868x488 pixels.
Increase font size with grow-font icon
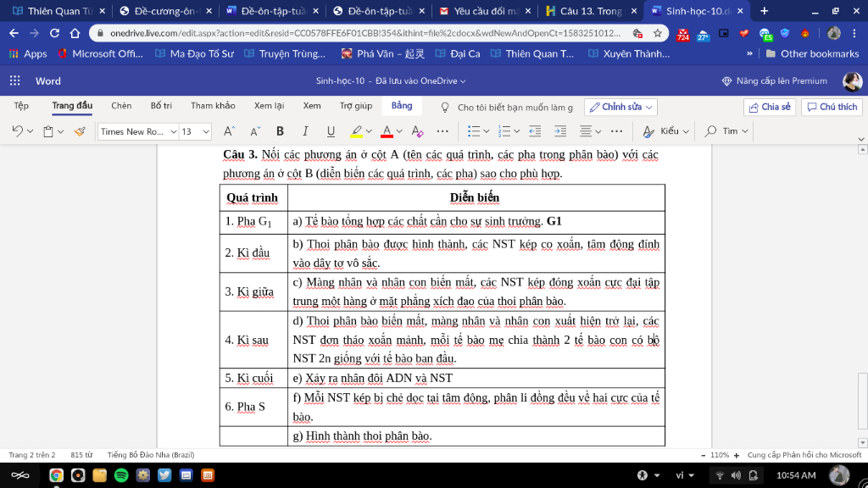tap(229, 131)
